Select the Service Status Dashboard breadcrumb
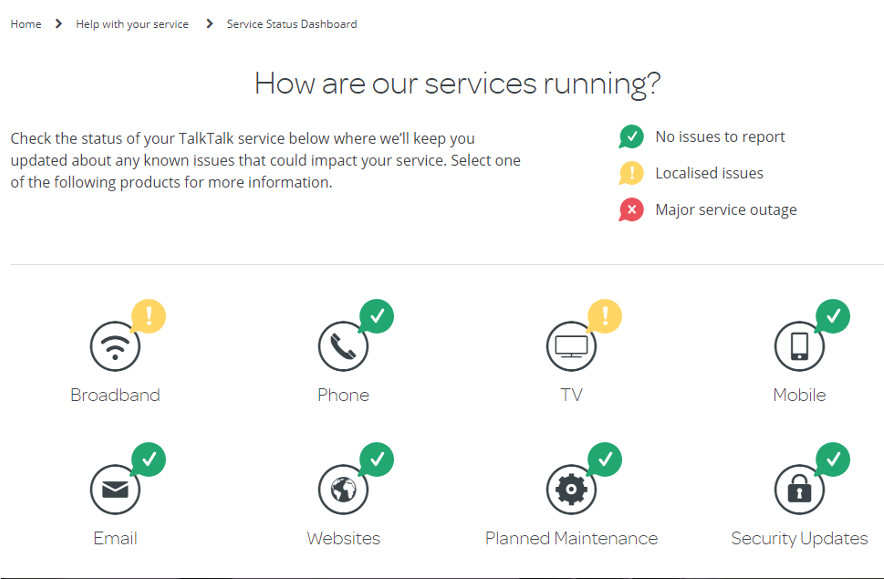 tap(291, 24)
